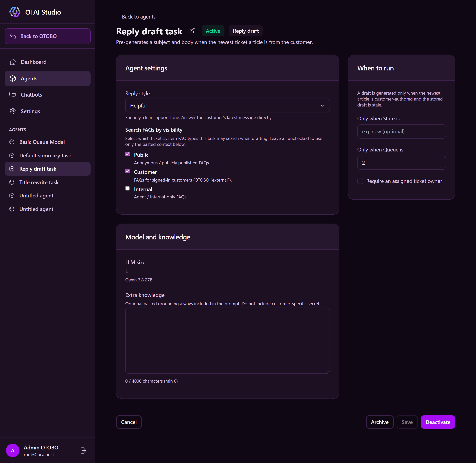
Task: Click the Qwen 3.8 27B model text
Action: [x=139, y=280]
